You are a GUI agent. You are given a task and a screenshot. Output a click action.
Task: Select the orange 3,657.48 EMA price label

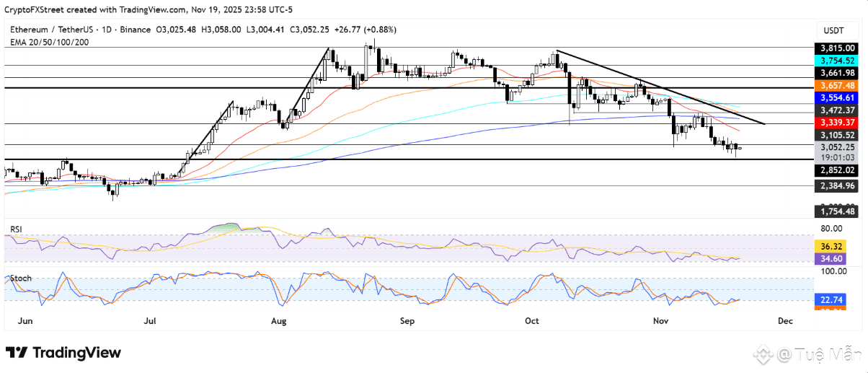837,85
